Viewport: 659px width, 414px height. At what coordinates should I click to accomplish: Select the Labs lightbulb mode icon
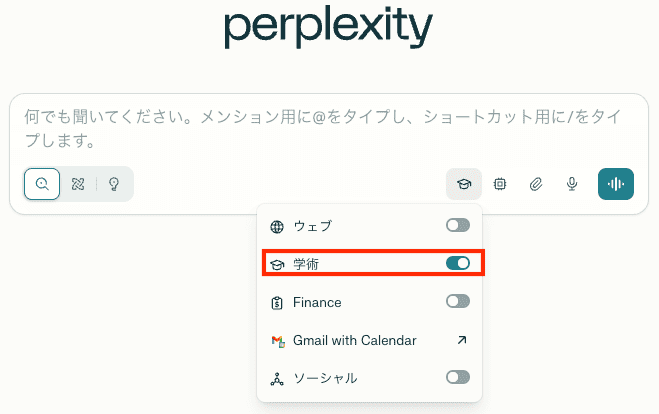point(114,184)
